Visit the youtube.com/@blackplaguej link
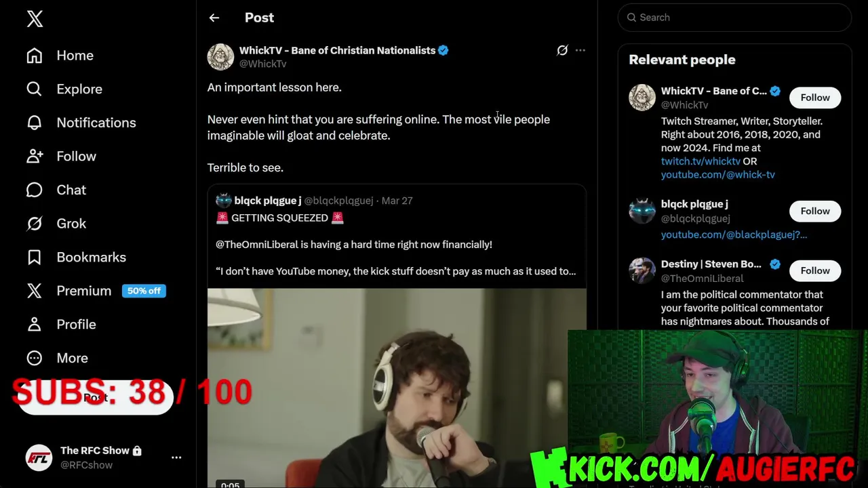This screenshot has width=868, height=488. pyautogui.click(x=734, y=235)
